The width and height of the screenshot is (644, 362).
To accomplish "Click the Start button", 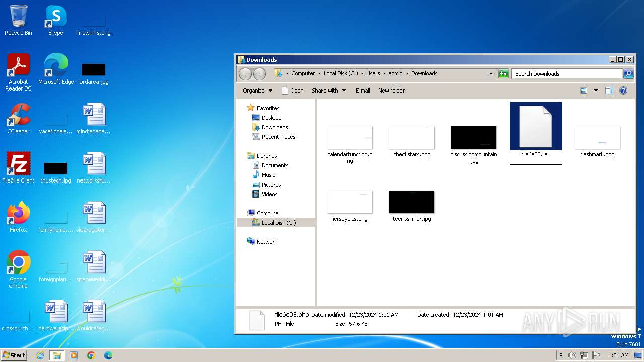I will (14, 355).
